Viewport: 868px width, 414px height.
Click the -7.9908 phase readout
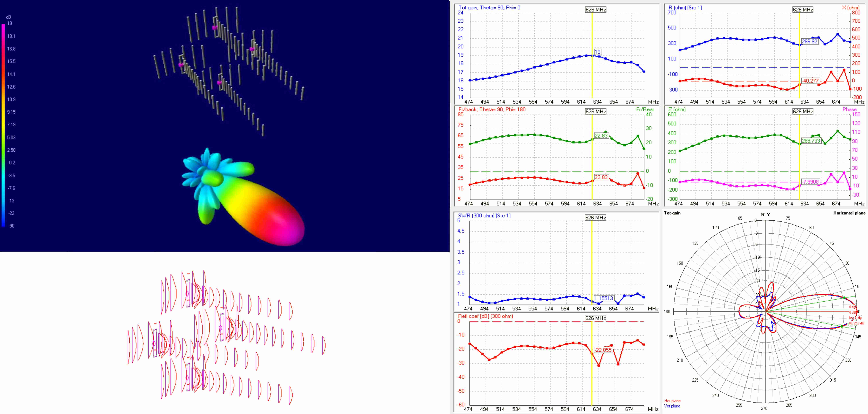click(x=810, y=182)
